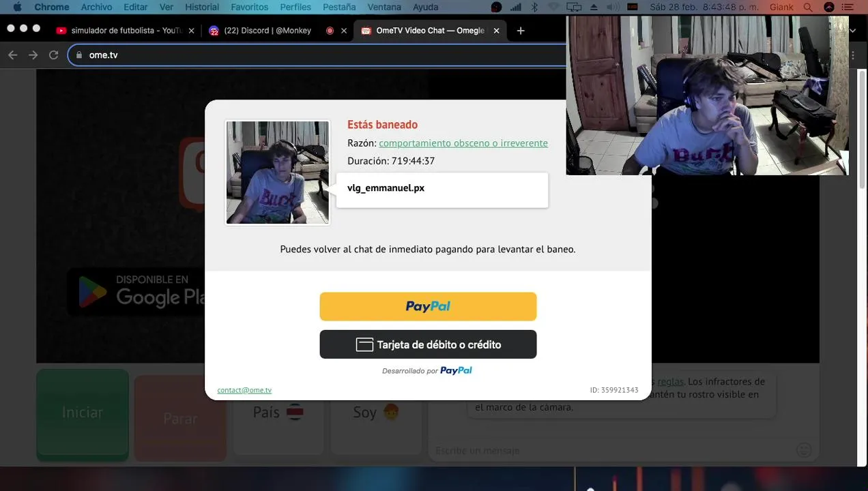
Task: Open the Chrome three-dot menu
Action: (853, 55)
